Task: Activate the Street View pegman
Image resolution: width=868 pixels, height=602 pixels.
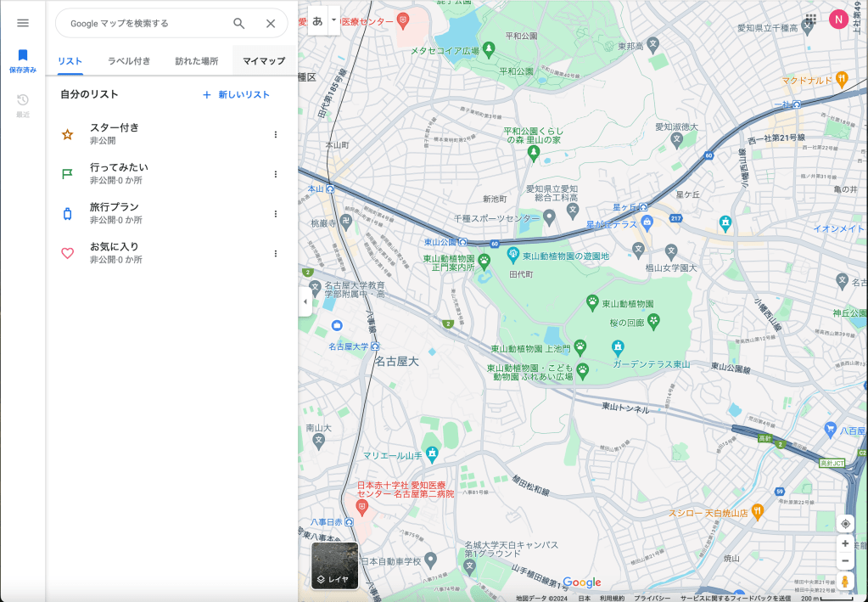Action: [845, 582]
